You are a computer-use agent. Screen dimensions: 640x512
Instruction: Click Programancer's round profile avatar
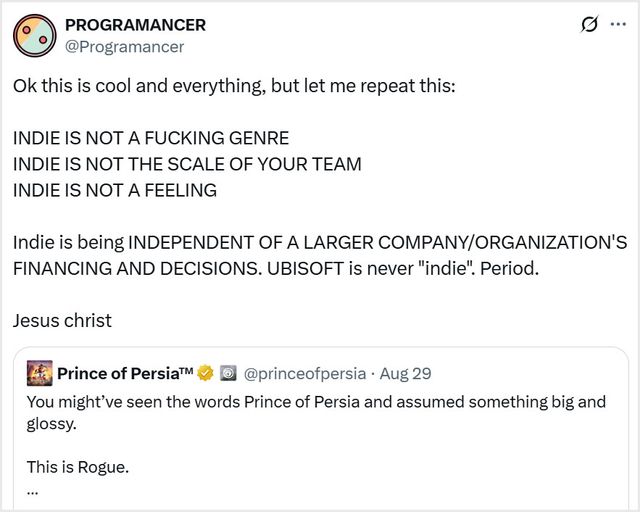[x=34, y=35]
